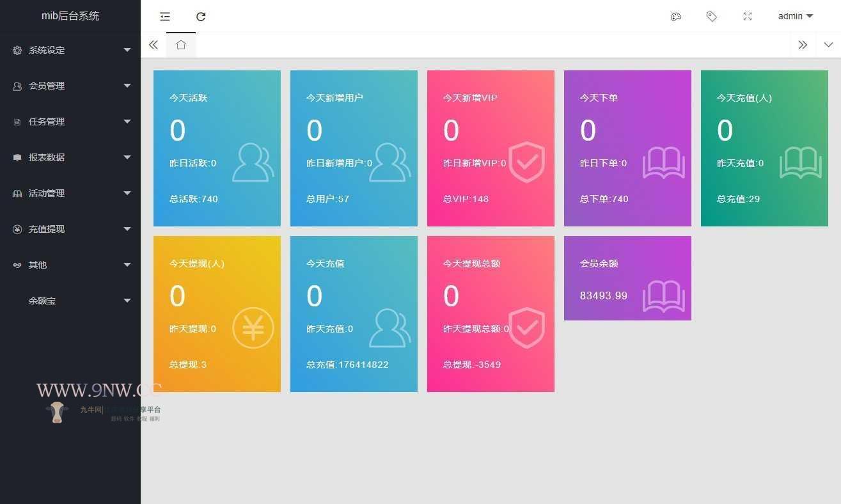Click yen icon on 今天提现(人) card
Image resolution: width=841 pixels, height=504 pixels.
pos(253,328)
